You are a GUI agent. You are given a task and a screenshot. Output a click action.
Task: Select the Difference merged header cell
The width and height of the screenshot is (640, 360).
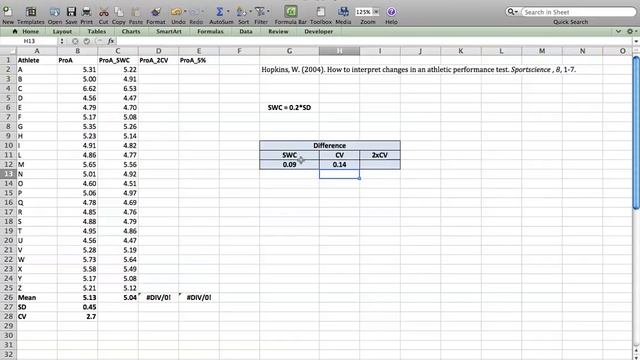click(330, 145)
